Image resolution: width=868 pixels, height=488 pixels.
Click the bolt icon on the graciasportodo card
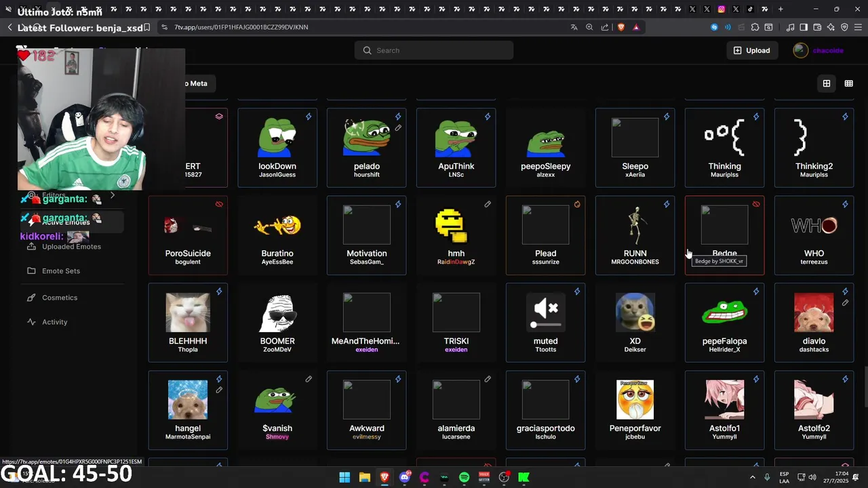(x=577, y=379)
